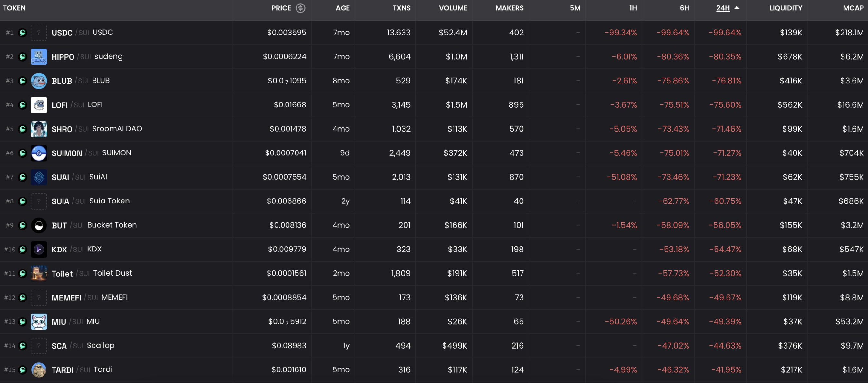Screen dimensions: 868x383
Task: Sort by the LIQUIDITY column header
Action: point(785,8)
